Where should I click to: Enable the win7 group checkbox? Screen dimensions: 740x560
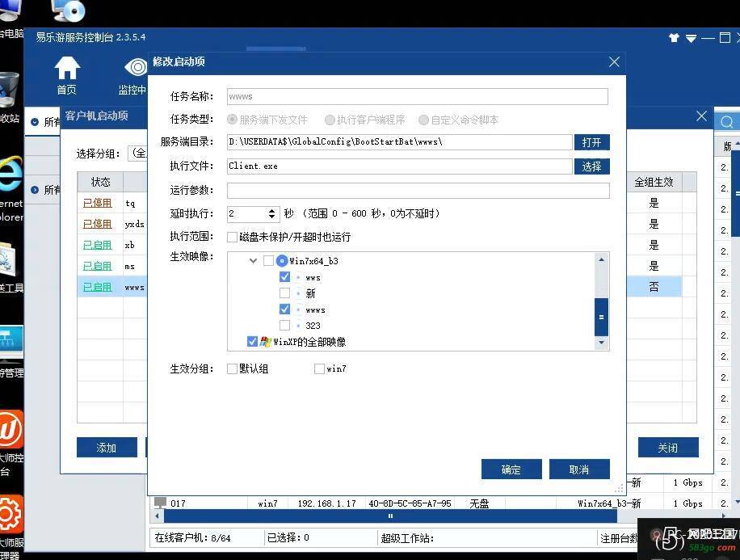[319, 368]
